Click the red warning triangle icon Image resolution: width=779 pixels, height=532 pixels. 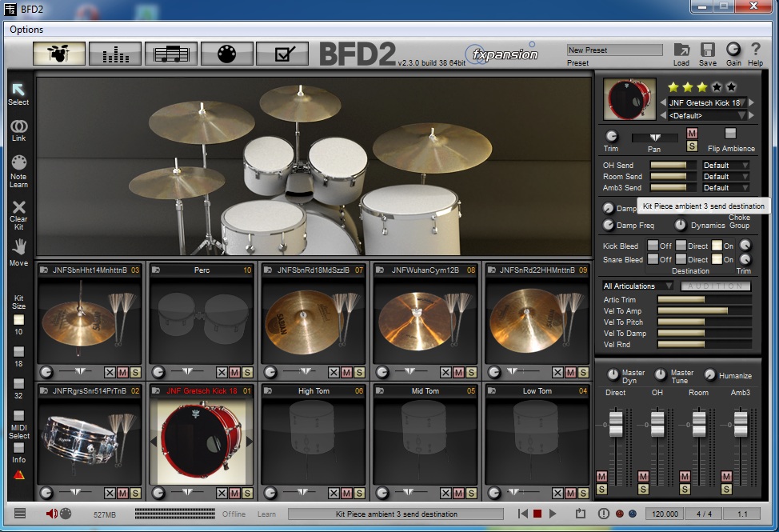pyautogui.click(x=19, y=475)
